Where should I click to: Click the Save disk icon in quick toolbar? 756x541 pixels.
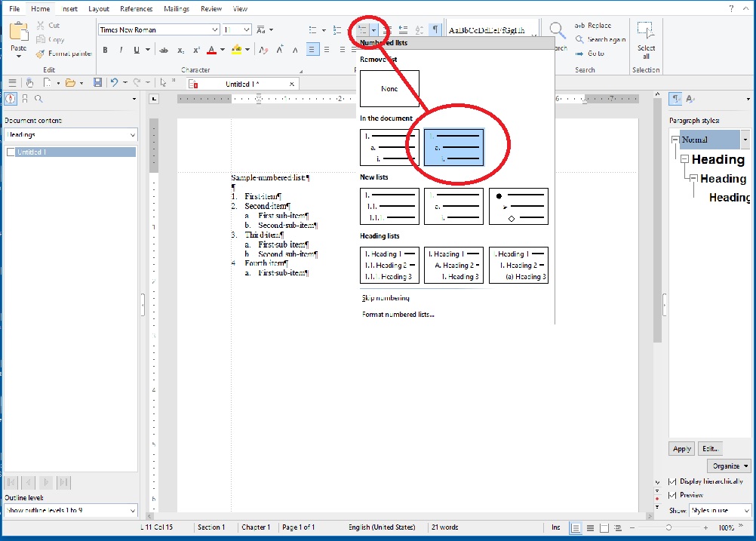[97, 82]
